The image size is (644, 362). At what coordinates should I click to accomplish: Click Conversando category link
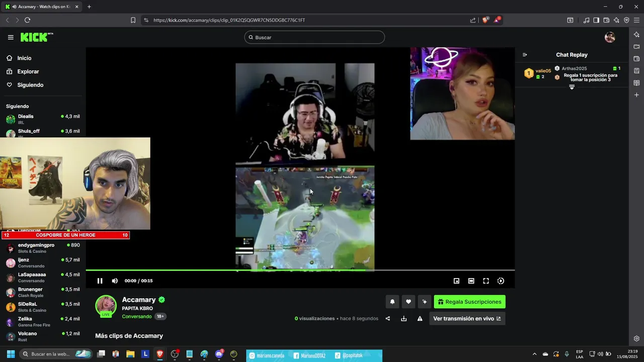pyautogui.click(x=137, y=316)
